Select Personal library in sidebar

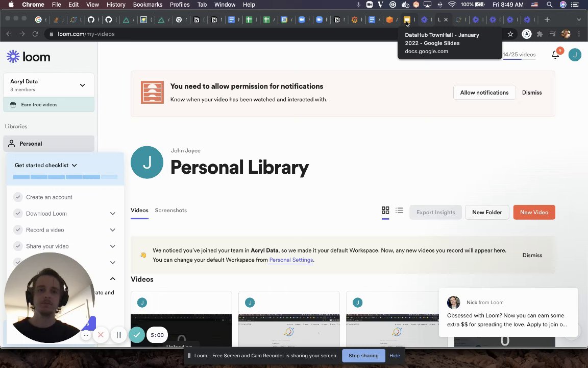pos(49,144)
